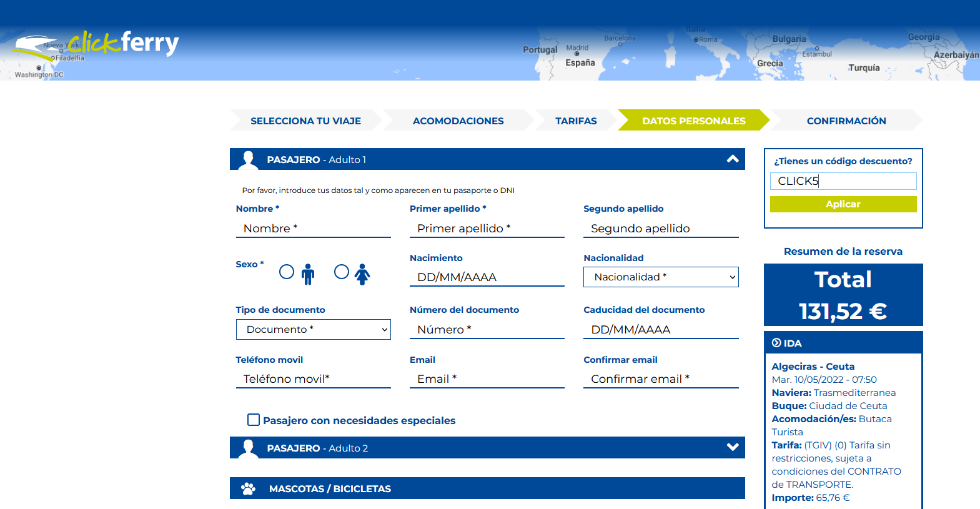Image resolution: width=980 pixels, height=509 pixels.
Task: Click the Clickferry logo
Action: 97,45
